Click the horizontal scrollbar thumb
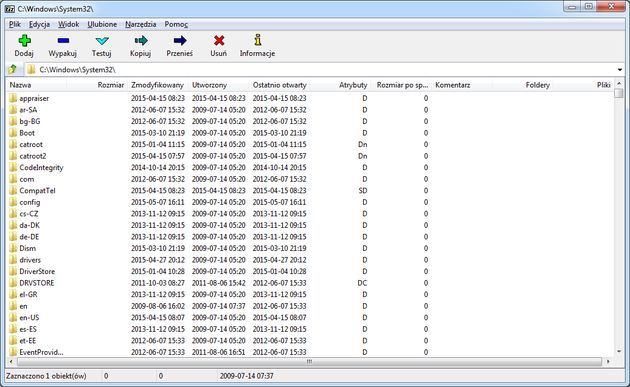 (309, 362)
